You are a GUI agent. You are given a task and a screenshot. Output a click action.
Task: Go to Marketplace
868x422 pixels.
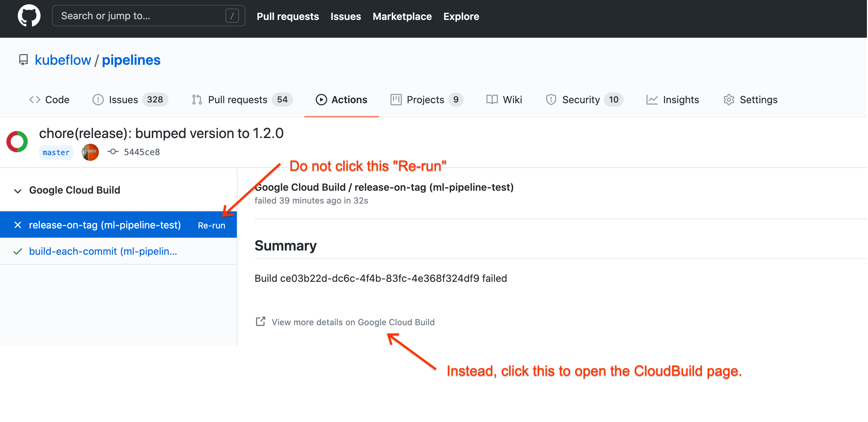402,16
